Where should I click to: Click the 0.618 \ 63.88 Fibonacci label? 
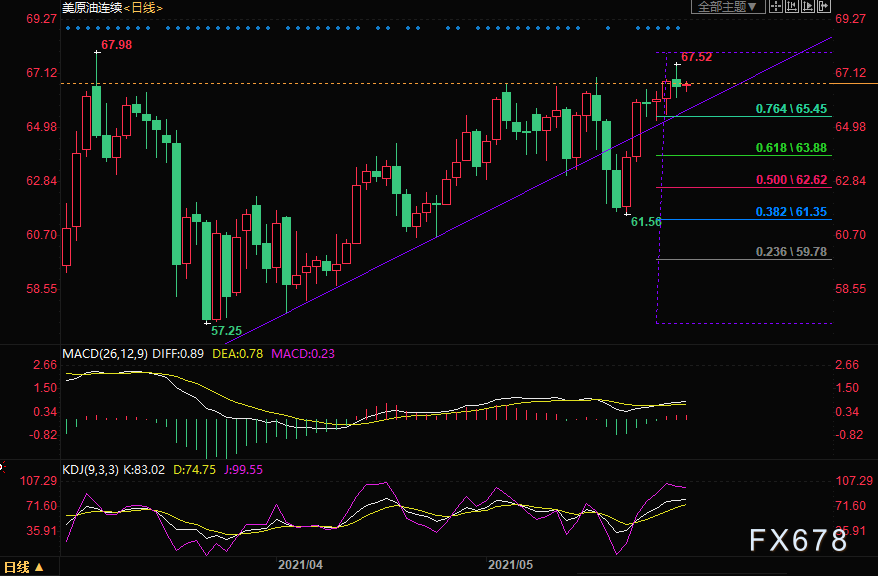(791, 148)
